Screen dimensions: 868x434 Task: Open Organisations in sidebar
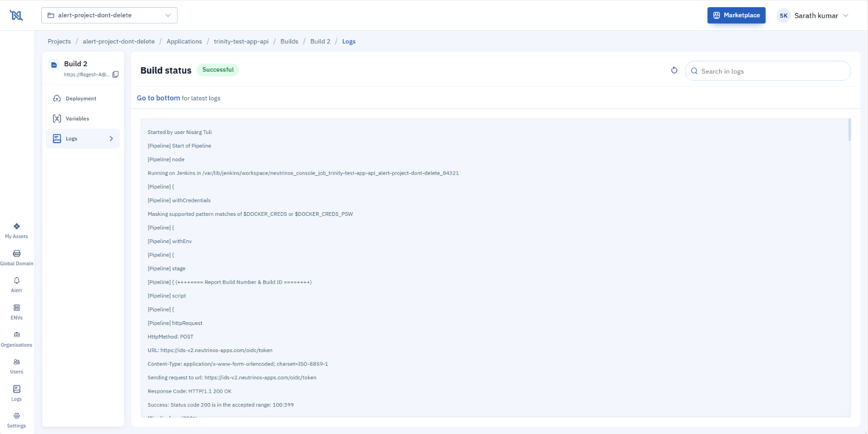coord(17,339)
